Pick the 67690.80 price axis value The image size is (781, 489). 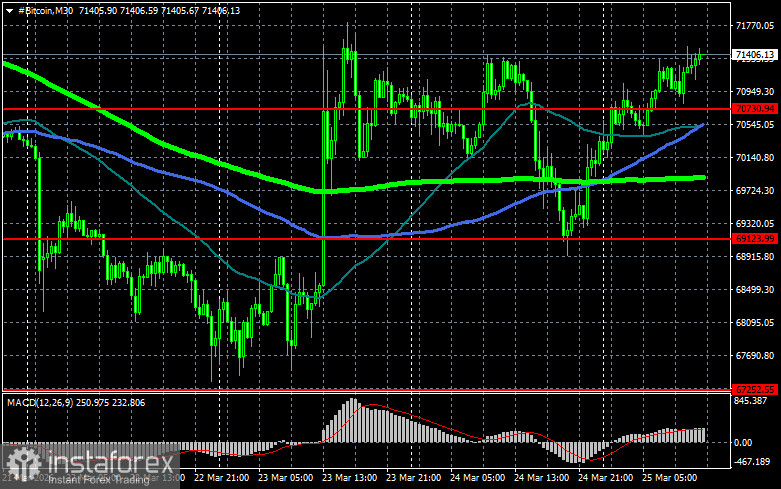[755, 356]
